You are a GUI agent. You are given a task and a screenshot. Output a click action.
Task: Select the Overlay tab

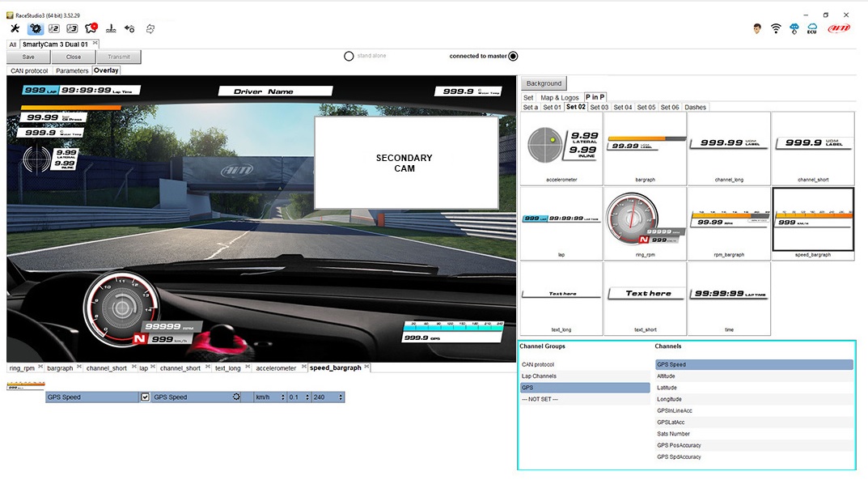click(106, 70)
